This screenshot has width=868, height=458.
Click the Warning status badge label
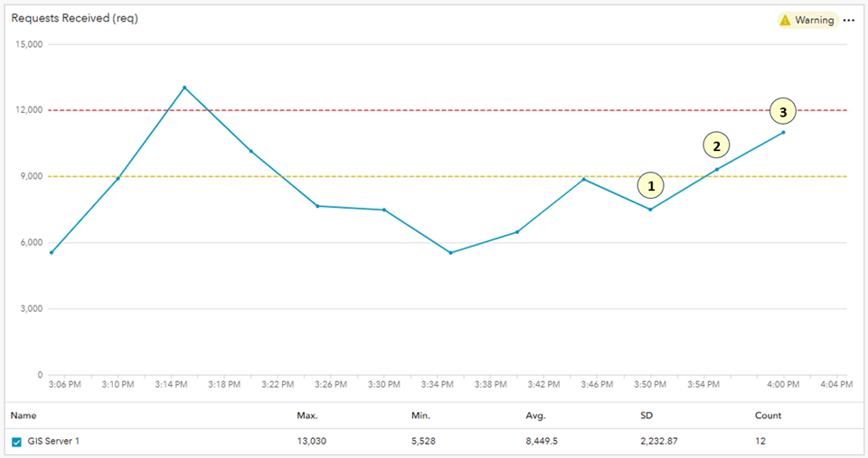click(x=814, y=20)
